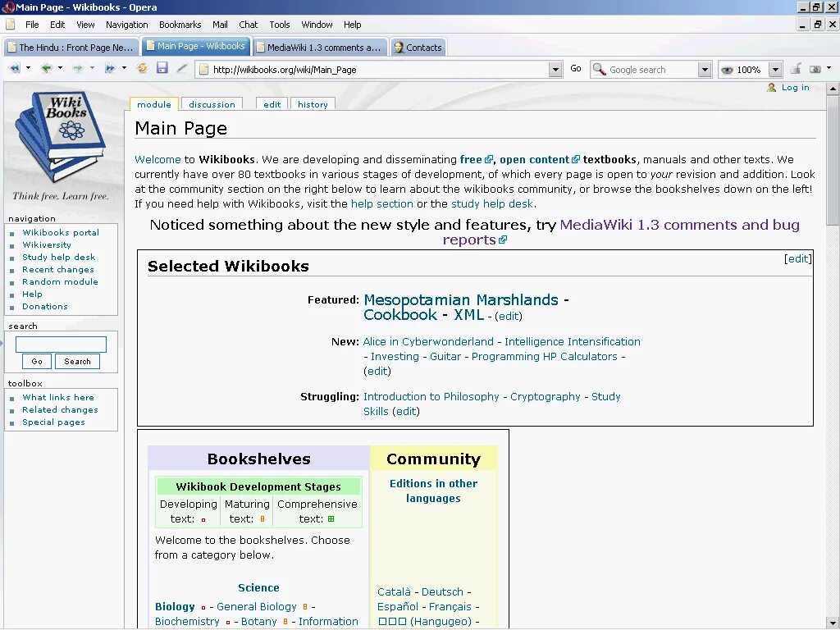840x630 pixels.
Task: Click the sidebar Go button
Action: pos(37,362)
